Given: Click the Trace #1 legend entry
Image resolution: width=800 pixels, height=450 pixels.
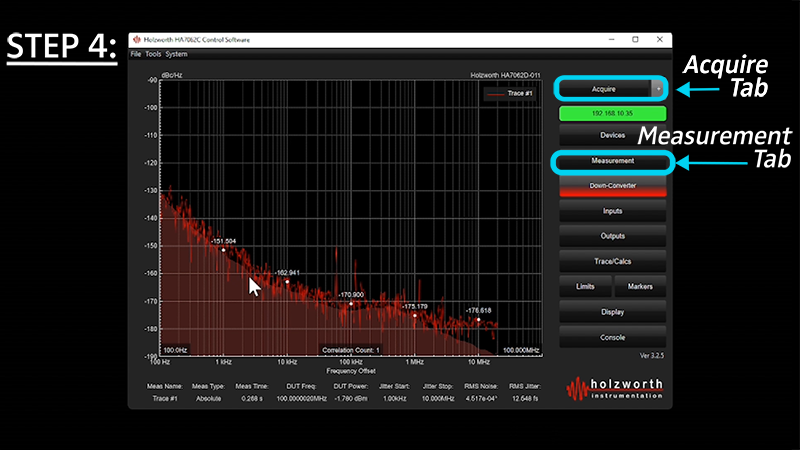Looking at the screenshot, I should [x=509, y=93].
